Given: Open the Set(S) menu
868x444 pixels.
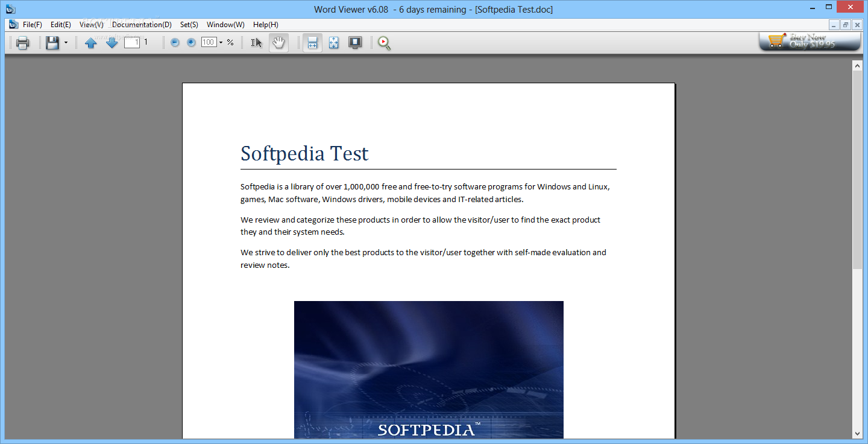Looking at the screenshot, I should 189,25.
